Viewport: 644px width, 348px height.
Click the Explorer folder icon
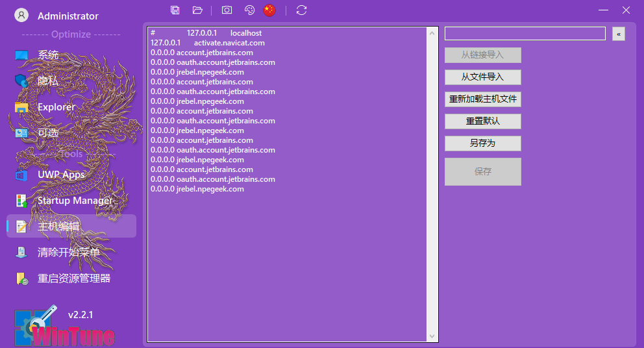click(x=21, y=107)
